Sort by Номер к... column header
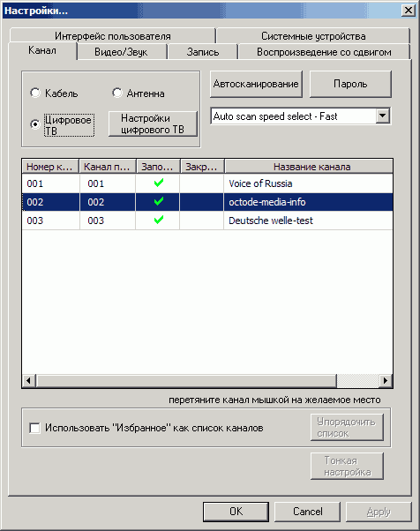 coord(50,167)
